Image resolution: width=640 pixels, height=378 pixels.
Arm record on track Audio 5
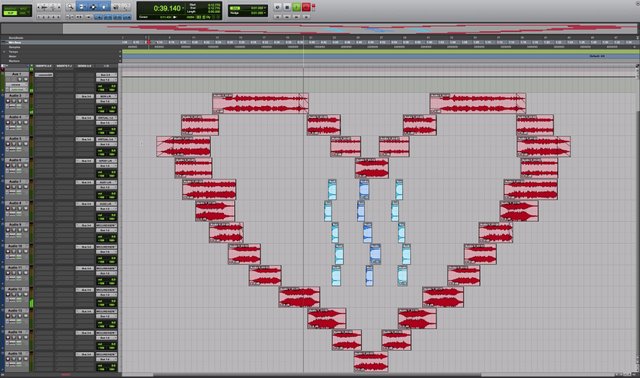7,144
